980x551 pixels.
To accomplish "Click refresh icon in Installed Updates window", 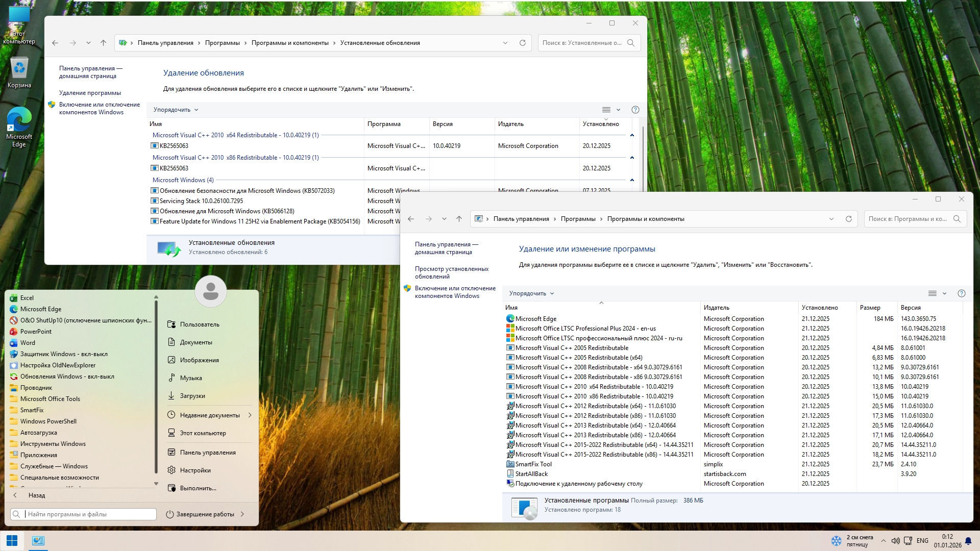I will point(522,43).
